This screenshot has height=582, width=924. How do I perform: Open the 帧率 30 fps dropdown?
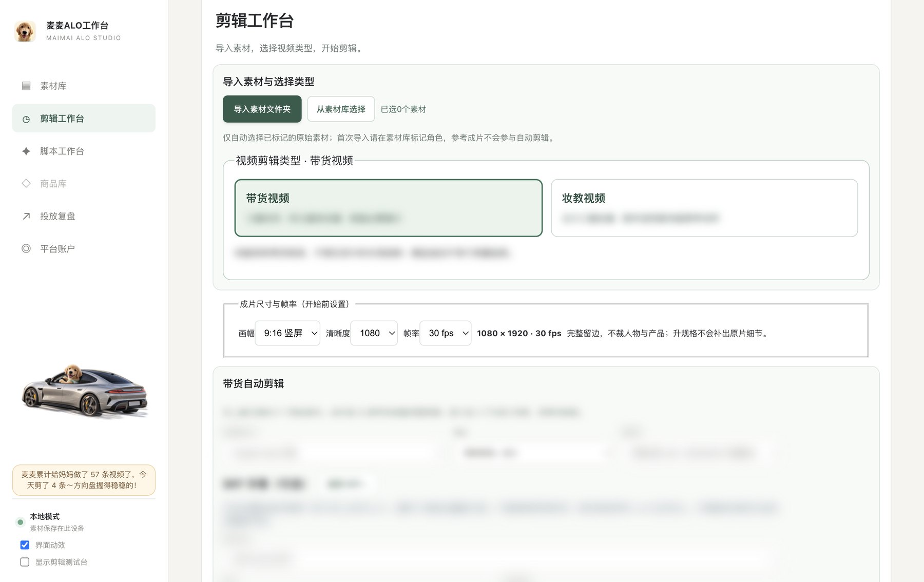point(446,333)
